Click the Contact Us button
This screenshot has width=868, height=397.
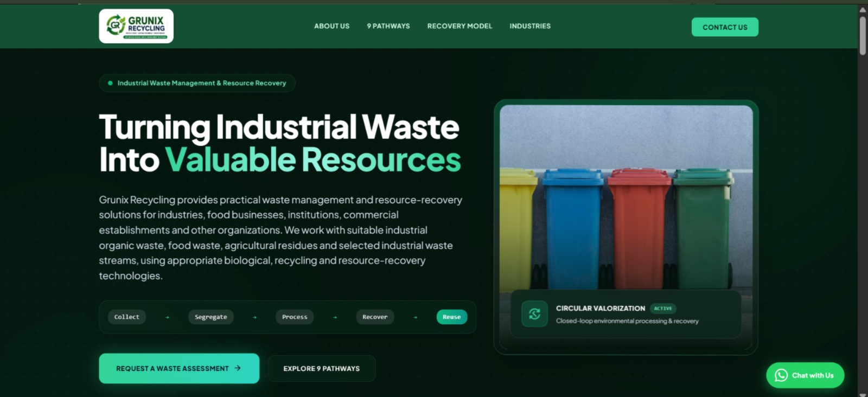(x=725, y=27)
